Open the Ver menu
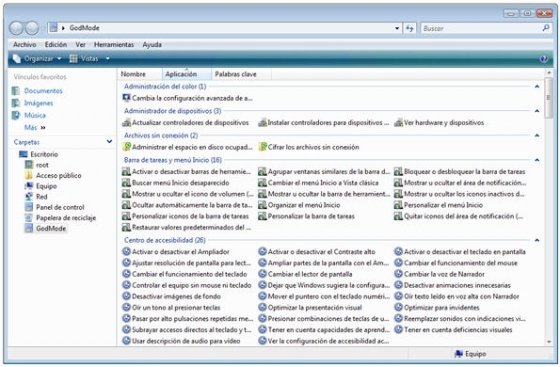 [x=80, y=45]
